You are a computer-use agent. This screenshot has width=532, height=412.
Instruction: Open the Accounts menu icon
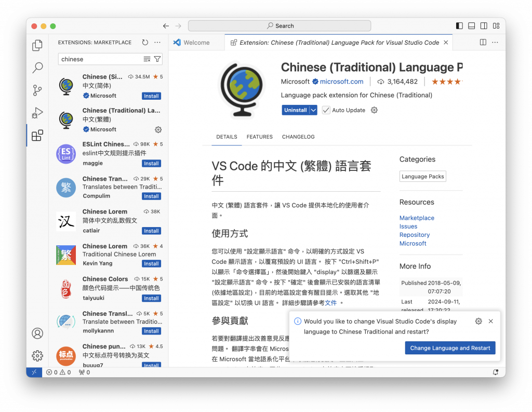[37, 333]
